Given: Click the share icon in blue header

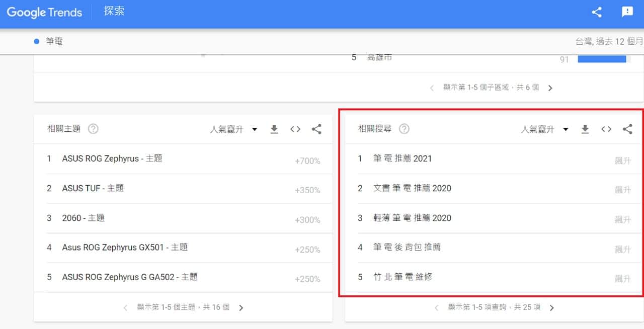Looking at the screenshot, I should (597, 12).
